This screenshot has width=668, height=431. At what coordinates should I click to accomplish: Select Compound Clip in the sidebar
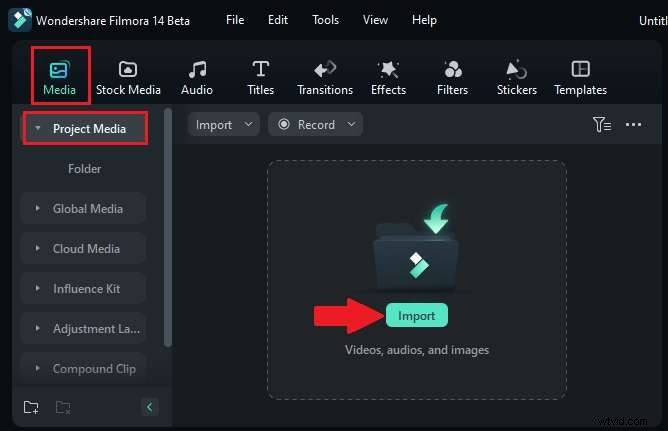84,368
